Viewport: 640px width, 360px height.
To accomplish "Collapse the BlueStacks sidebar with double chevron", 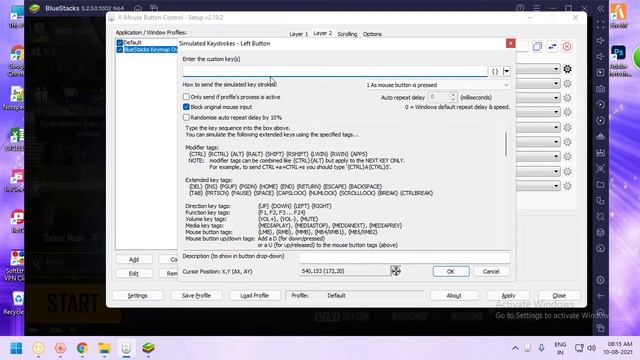I will tap(600, 9).
